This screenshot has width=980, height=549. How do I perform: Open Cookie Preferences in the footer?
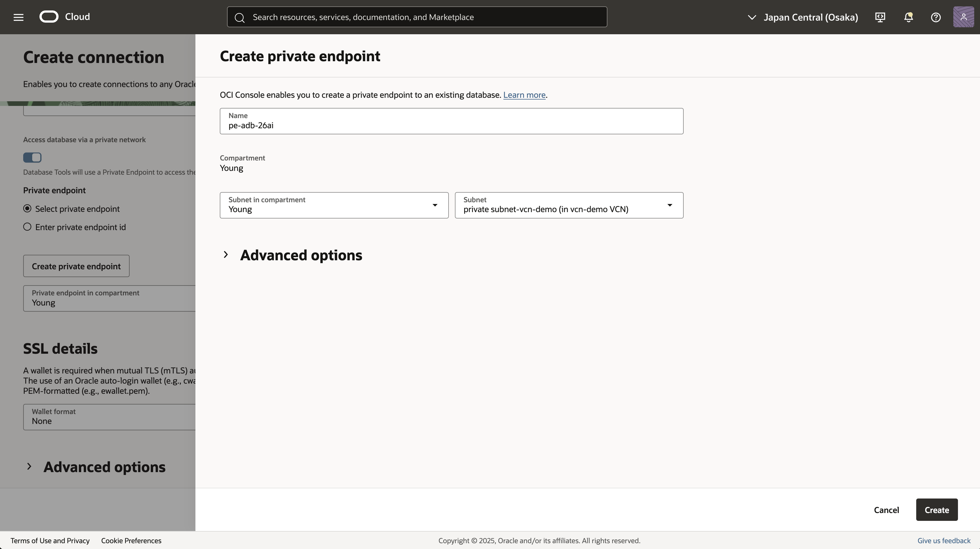click(x=131, y=540)
